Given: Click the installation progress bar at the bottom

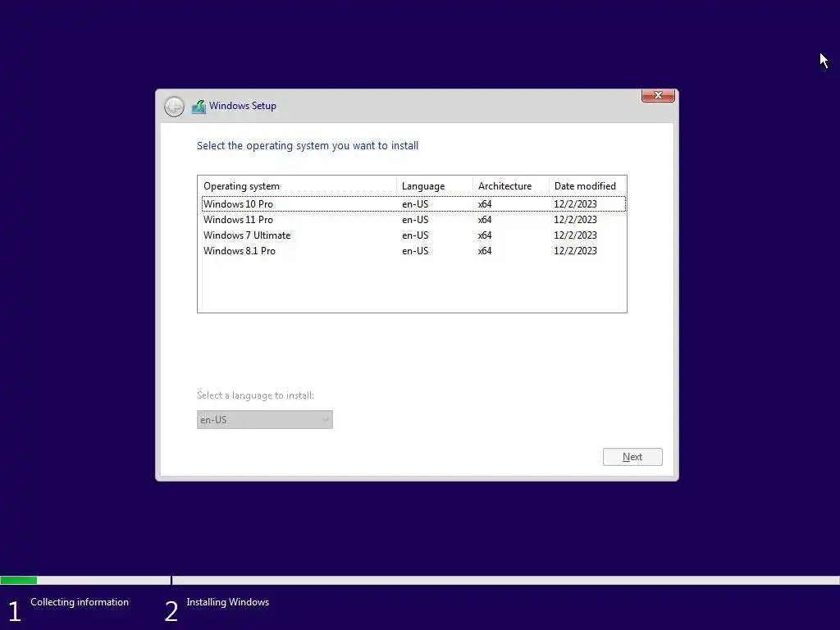Looking at the screenshot, I should pos(420,580).
